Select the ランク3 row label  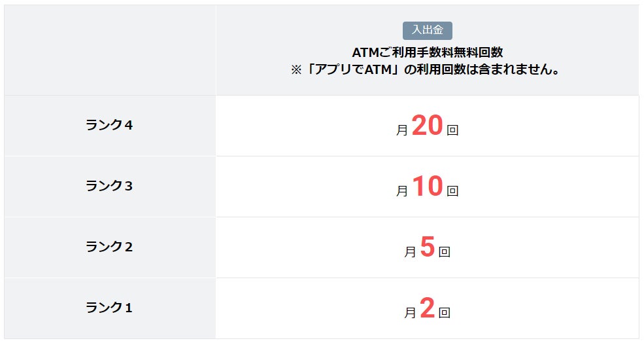pyautogui.click(x=109, y=186)
